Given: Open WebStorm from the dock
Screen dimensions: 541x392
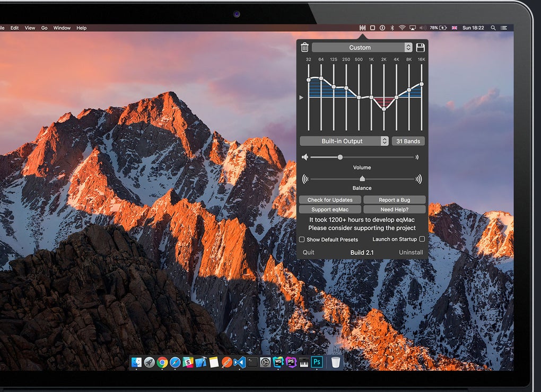Looking at the screenshot, I should point(278,362).
